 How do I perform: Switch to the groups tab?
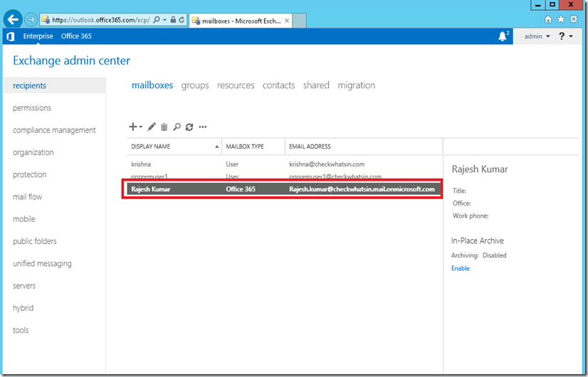195,85
